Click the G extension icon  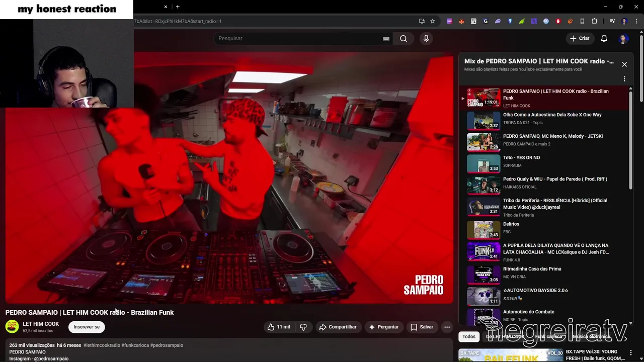click(486, 21)
